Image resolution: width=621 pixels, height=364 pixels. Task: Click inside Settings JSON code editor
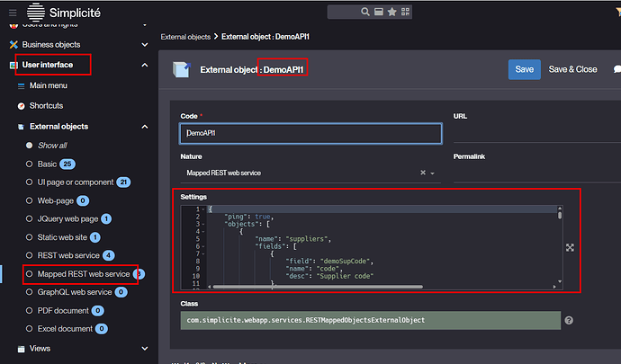click(x=380, y=245)
